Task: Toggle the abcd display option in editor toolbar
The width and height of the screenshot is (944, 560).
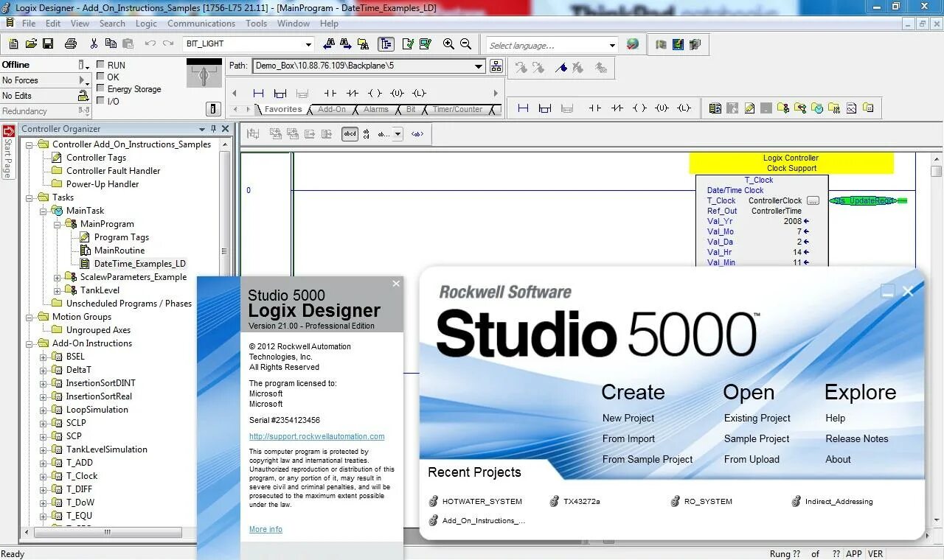Action: (350, 134)
